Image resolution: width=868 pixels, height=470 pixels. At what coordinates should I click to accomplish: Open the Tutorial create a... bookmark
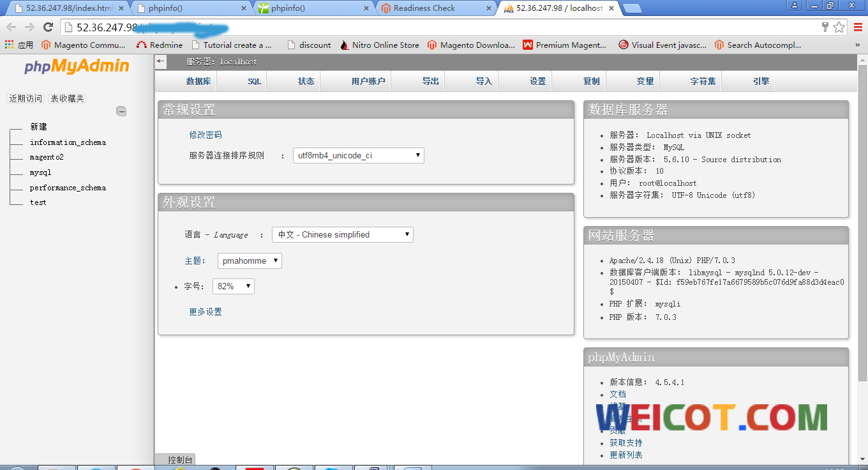point(231,45)
